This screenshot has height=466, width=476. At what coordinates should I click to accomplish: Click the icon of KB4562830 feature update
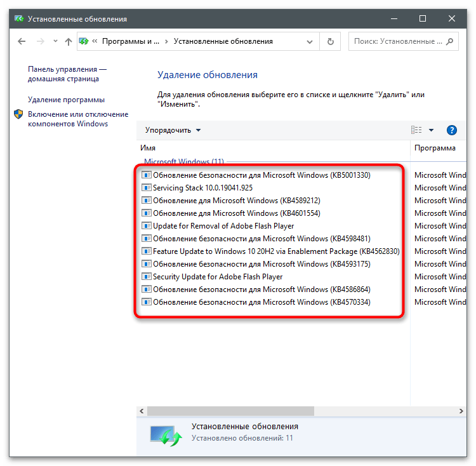pos(147,251)
